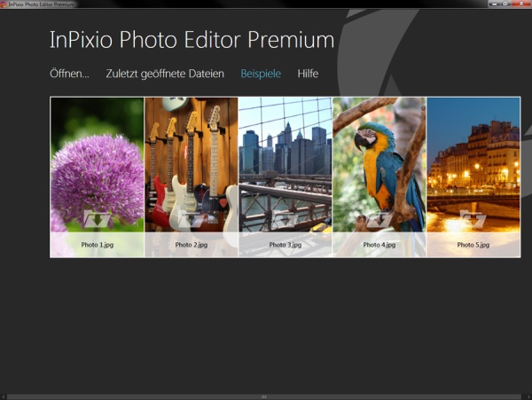This screenshot has height=400, width=532.
Task: Select the Beispiele tab
Action: tap(261, 74)
